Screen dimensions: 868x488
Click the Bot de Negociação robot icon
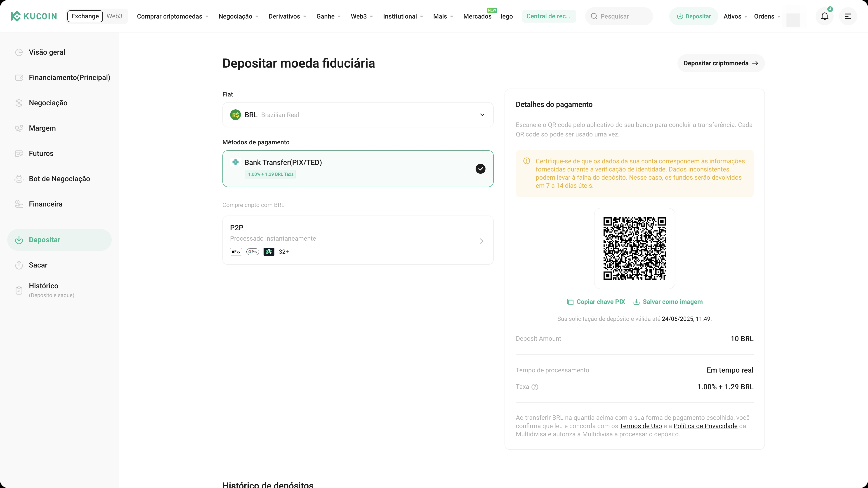coord(19,179)
